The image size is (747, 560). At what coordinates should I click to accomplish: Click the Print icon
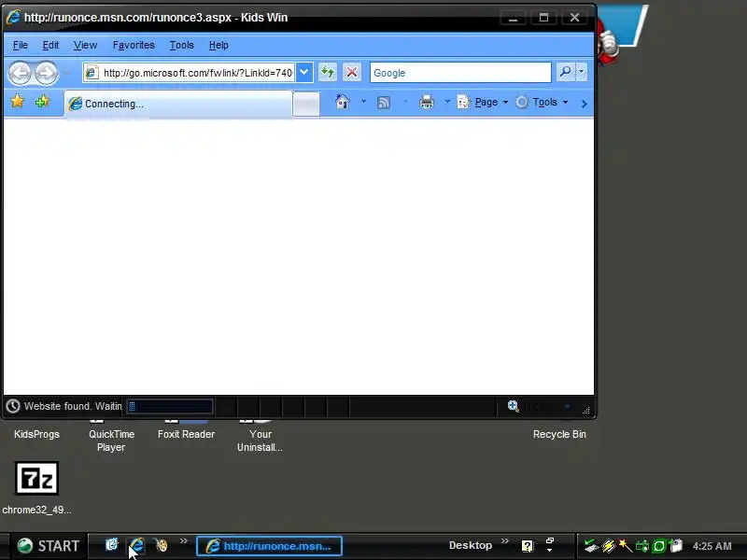(x=427, y=102)
